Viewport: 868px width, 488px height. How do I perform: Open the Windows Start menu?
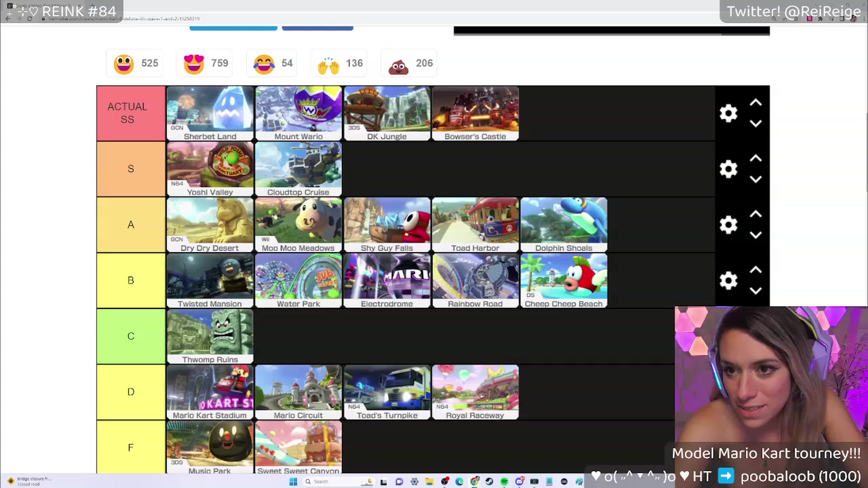tap(293, 482)
